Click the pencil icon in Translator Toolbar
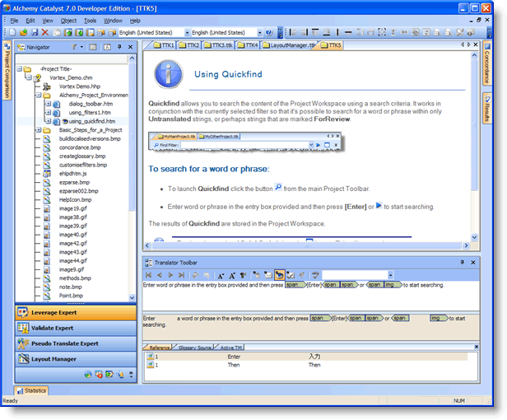Image resolution: width=507 pixels, height=420 pixels. coord(302,275)
